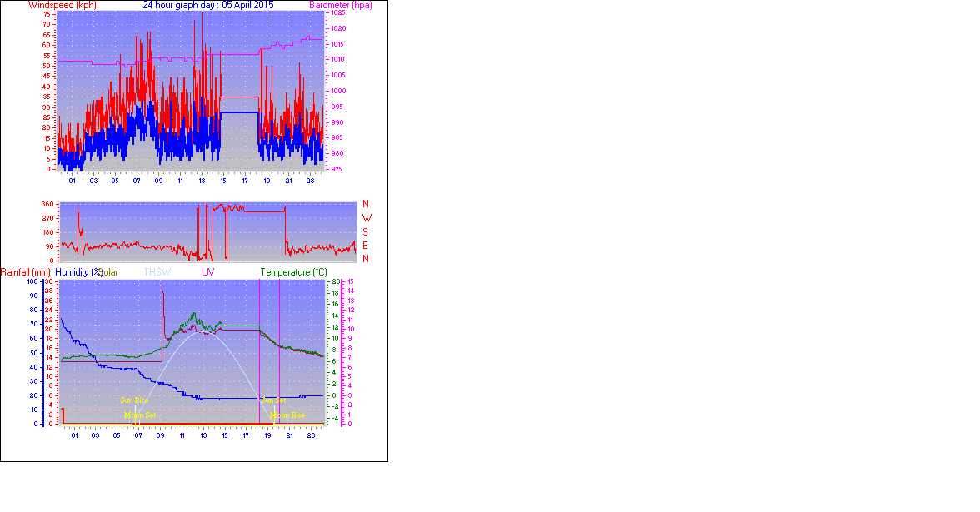The image size is (980, 512).
Task: Click the Sun Rise marker text
Action: pyautogui.click(x=134, y=400)
